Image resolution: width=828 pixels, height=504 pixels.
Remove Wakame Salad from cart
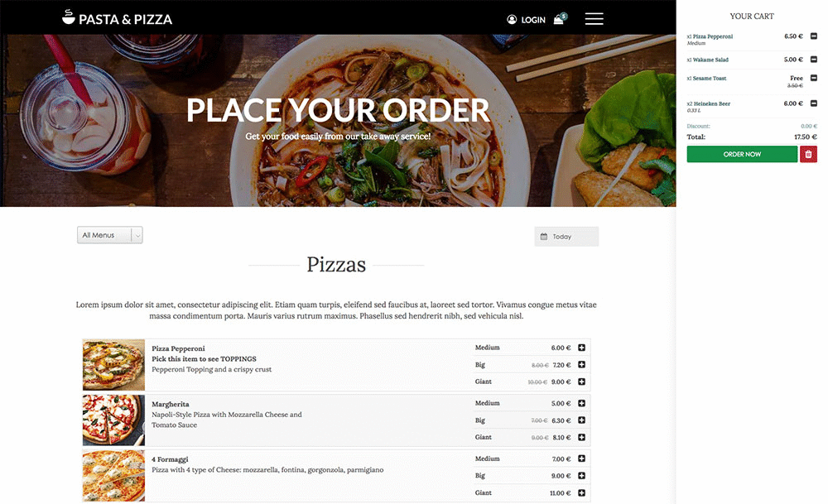(x=814, y=60)
